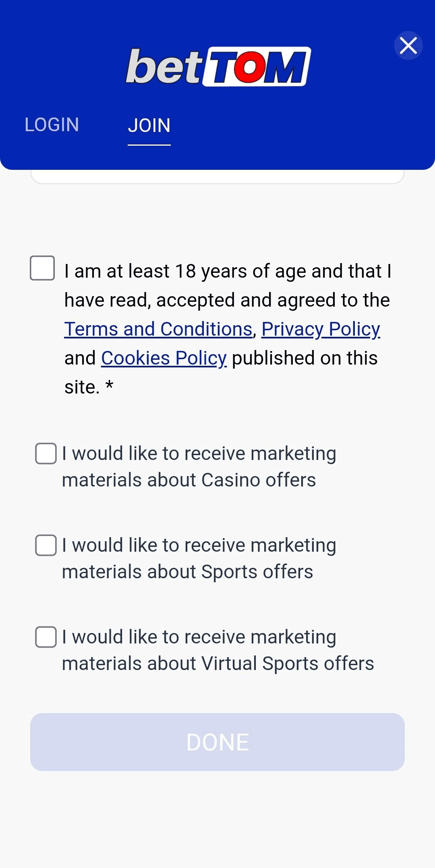Click the 'materials about Casino offers' label text

point(189,480)
